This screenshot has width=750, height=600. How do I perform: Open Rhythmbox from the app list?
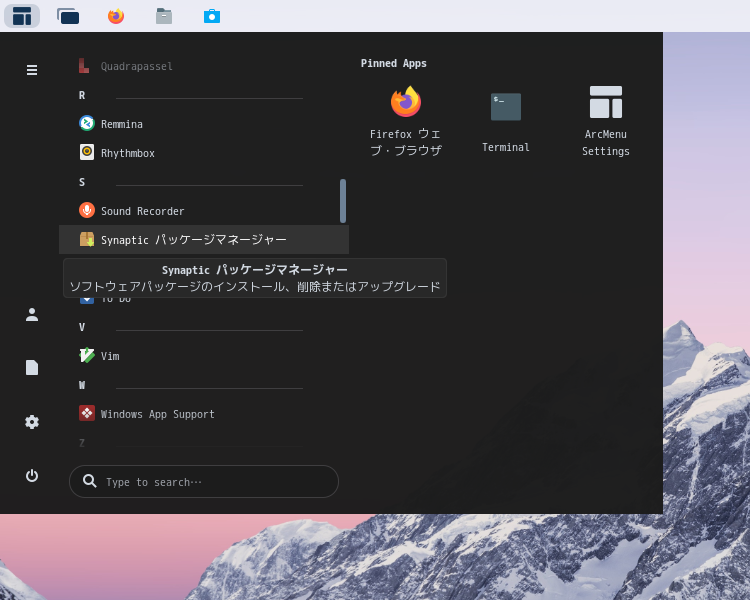204,153
